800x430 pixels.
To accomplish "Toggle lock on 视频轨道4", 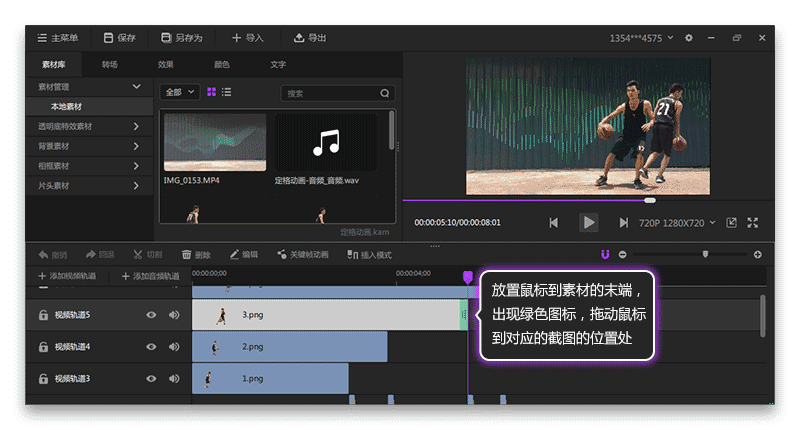I will click(x=43, y=347).
